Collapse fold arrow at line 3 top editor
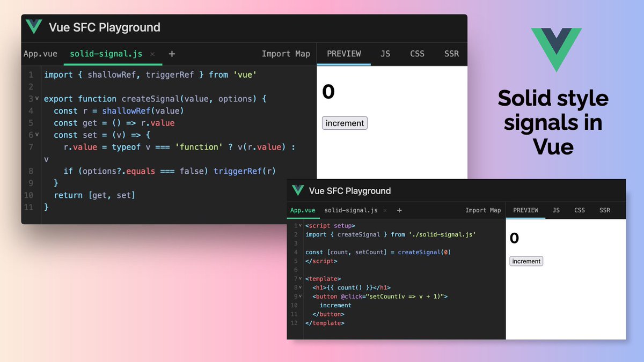Image resolution: width=644 pixels, height=362 pixels. coord(37,99)
